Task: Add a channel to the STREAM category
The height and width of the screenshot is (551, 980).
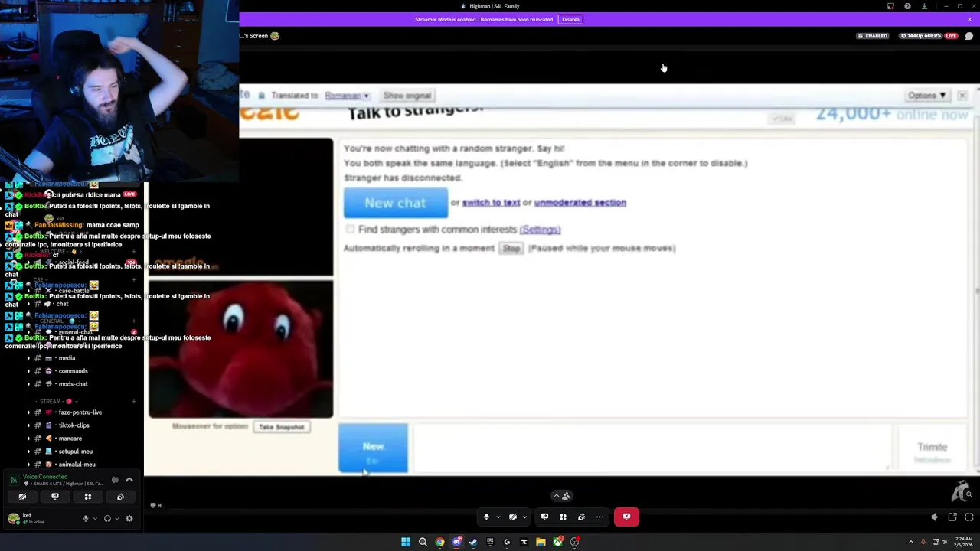Action: point(133,401)
